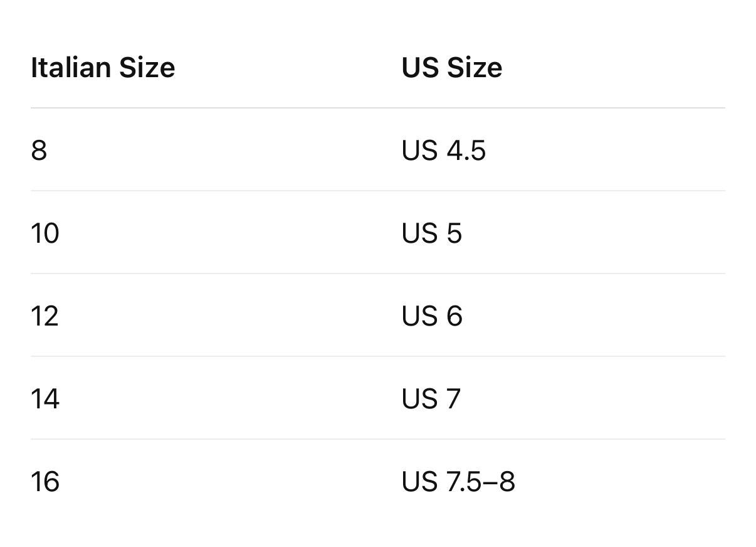Select the Italian size 8 cell
Screen dimensions: 756x547
coord(39,151)
